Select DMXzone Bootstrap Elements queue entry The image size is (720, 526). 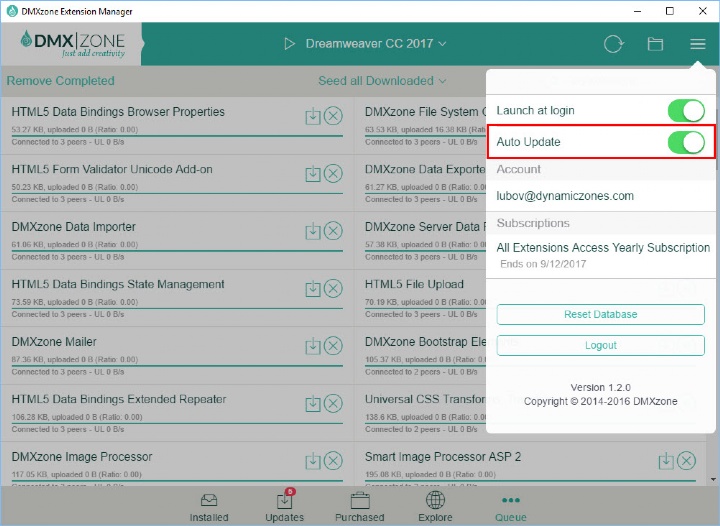click(x=420, y=355)
